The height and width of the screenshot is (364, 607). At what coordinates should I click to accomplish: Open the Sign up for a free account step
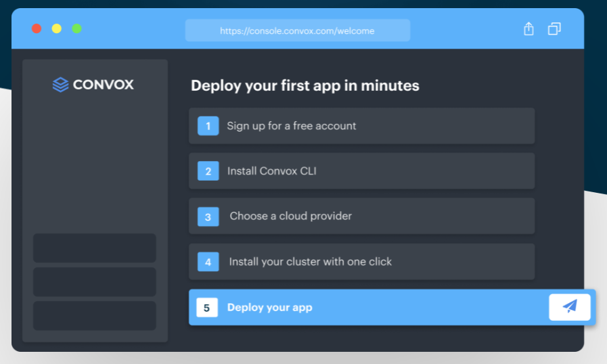[x=361, y=126]
